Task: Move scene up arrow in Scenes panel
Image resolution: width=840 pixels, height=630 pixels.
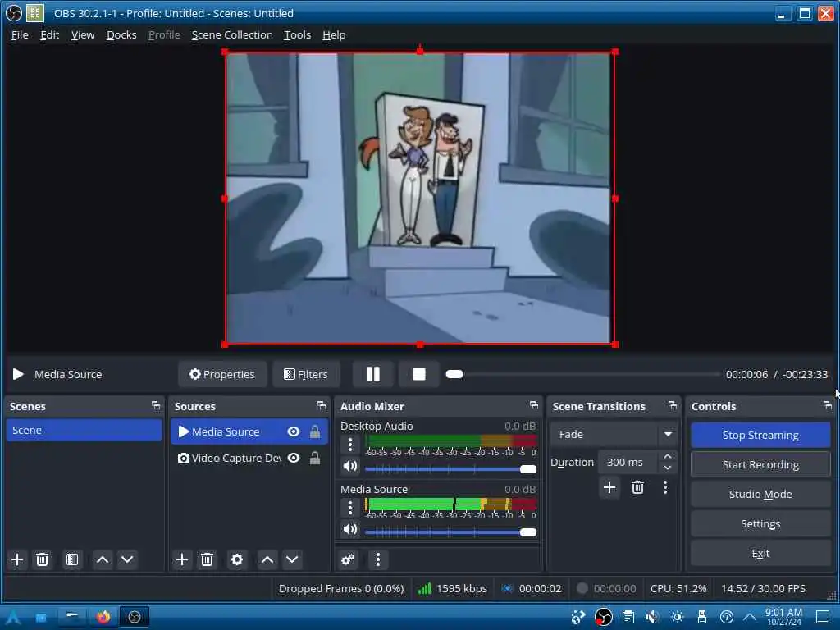Action: click(x=103, y=559)
